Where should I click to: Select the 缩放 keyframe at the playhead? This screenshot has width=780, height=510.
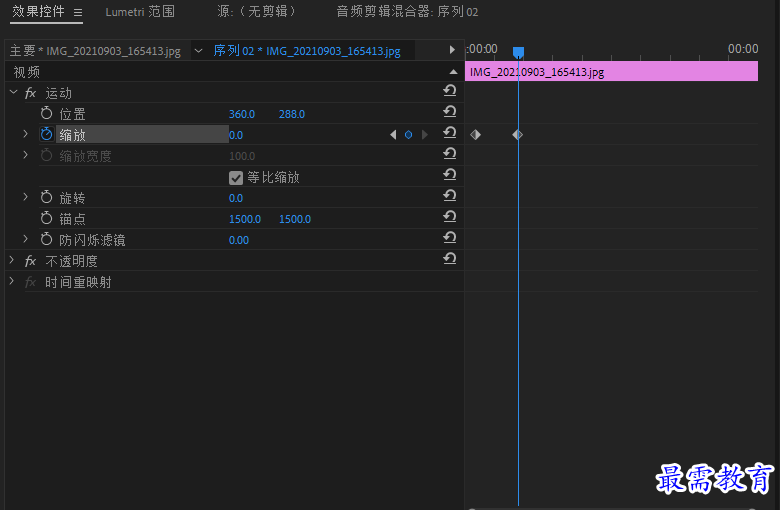(518, 134)
